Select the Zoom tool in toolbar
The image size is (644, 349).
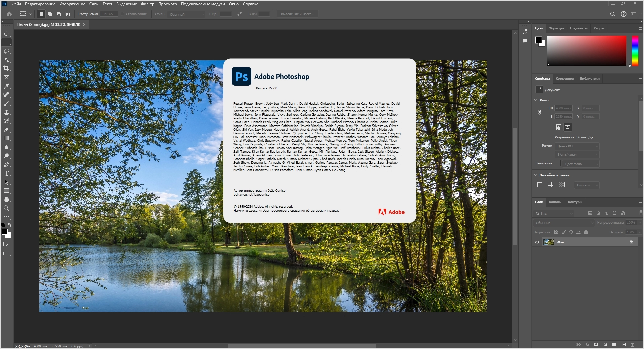click(6, 208)
